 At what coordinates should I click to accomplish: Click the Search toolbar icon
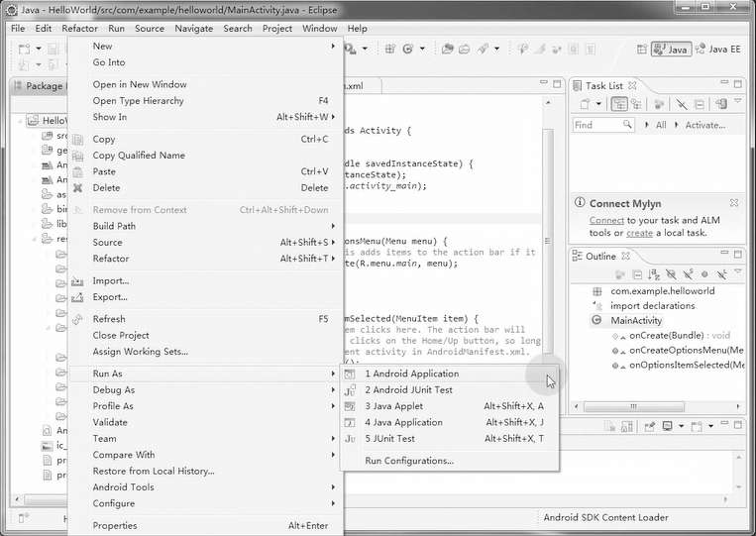coord(484,49)
